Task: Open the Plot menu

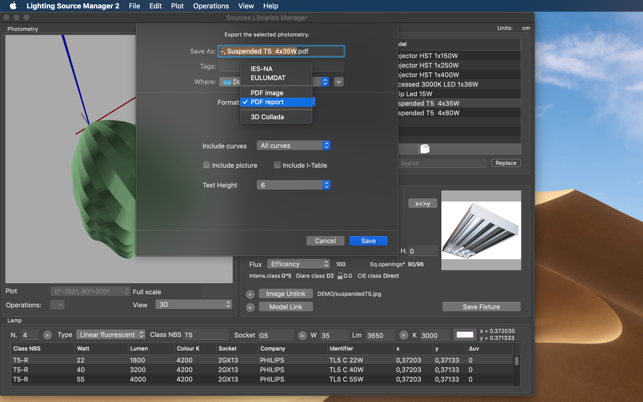Action: [x=177, y=6]
